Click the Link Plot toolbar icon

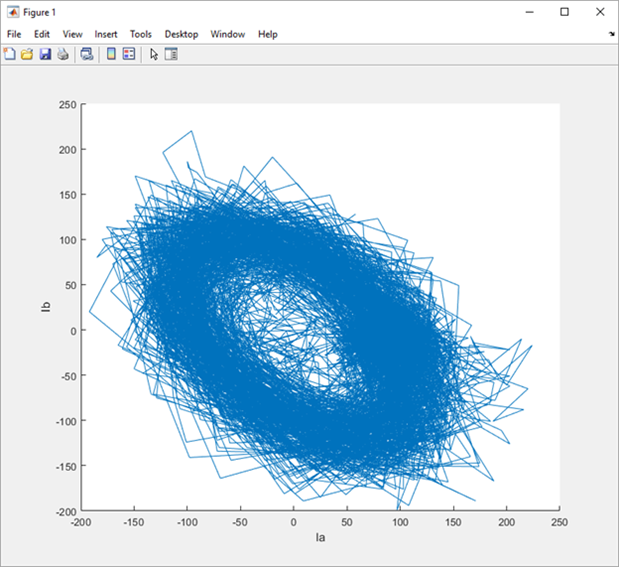(x=87, y=54)
